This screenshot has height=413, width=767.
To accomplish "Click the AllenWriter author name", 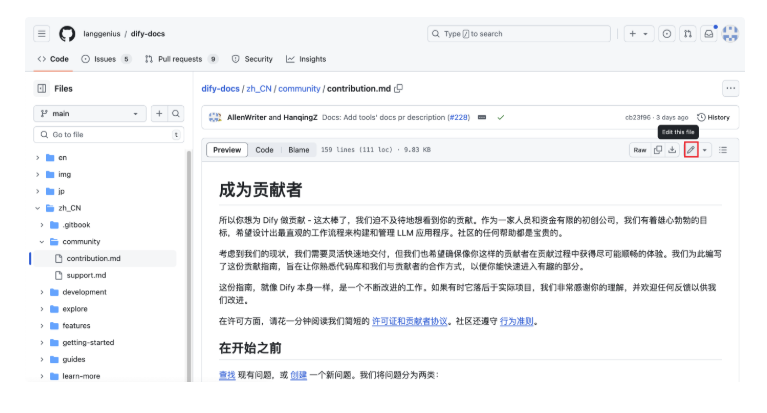I will point(247,117).
